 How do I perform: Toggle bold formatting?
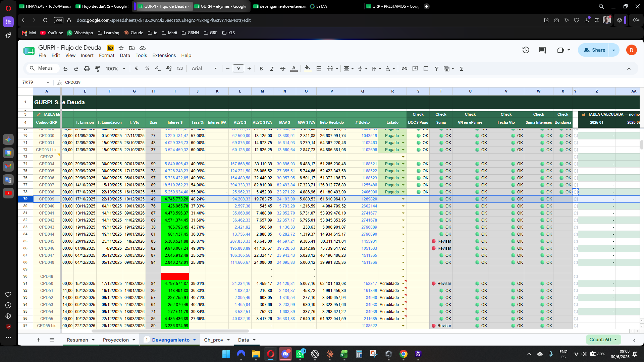click(261, 68)
